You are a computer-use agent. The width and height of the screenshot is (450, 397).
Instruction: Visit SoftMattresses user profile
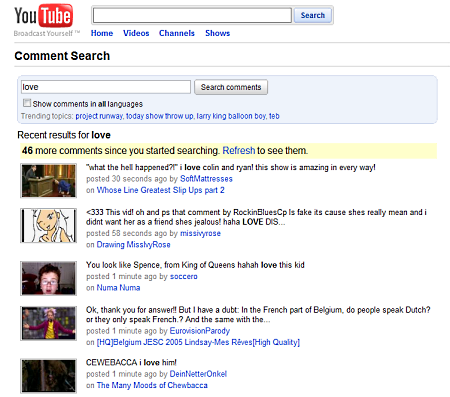(206, 179)
